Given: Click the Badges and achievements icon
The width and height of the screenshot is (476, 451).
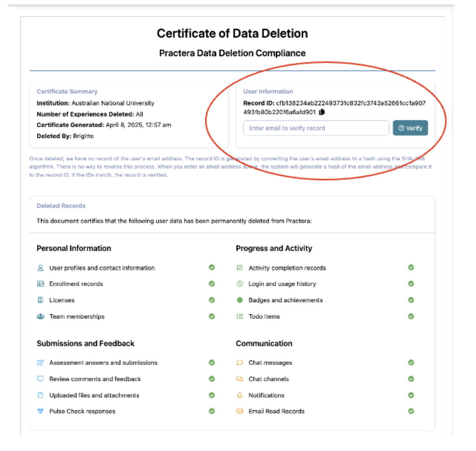Looking at the screenshot, I should 240,300.
